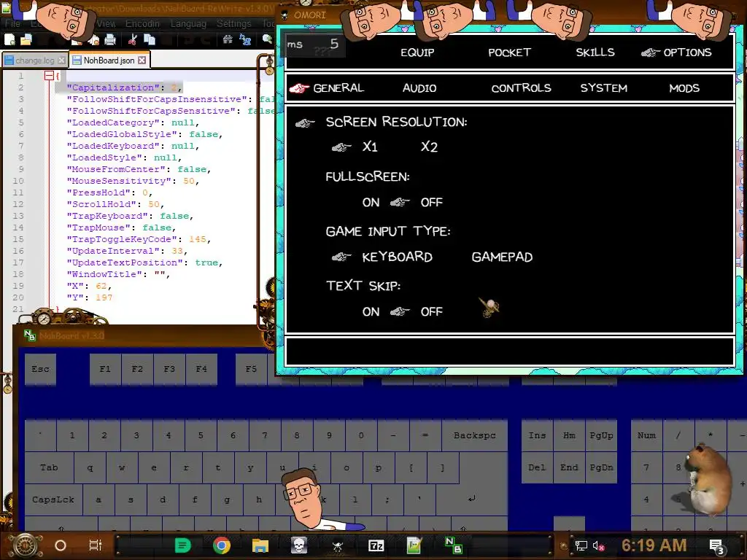Click the skull icon on the taskbar
Screen dimensions: 747x560
(298, 545)
